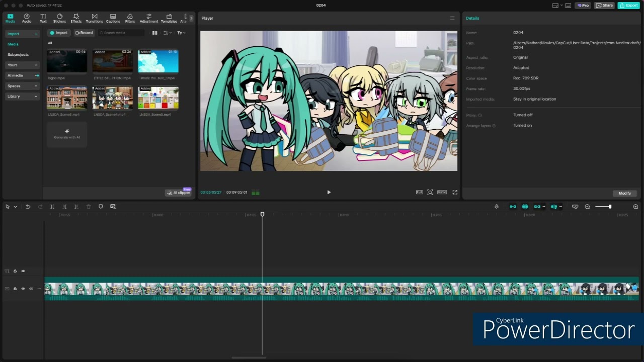Screen dimensions: 644x362
Task: Open the Stickers tab
Action: pyautogui.click(x=59, y=19)
